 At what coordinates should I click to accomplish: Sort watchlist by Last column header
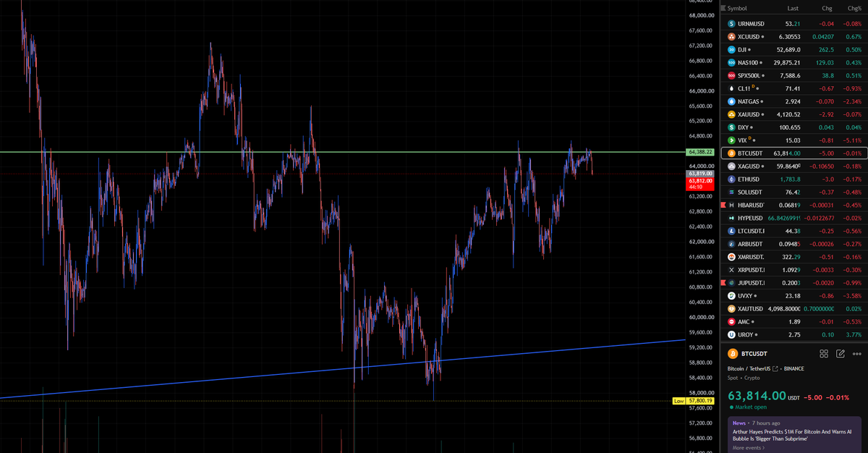tap(793, 9)
